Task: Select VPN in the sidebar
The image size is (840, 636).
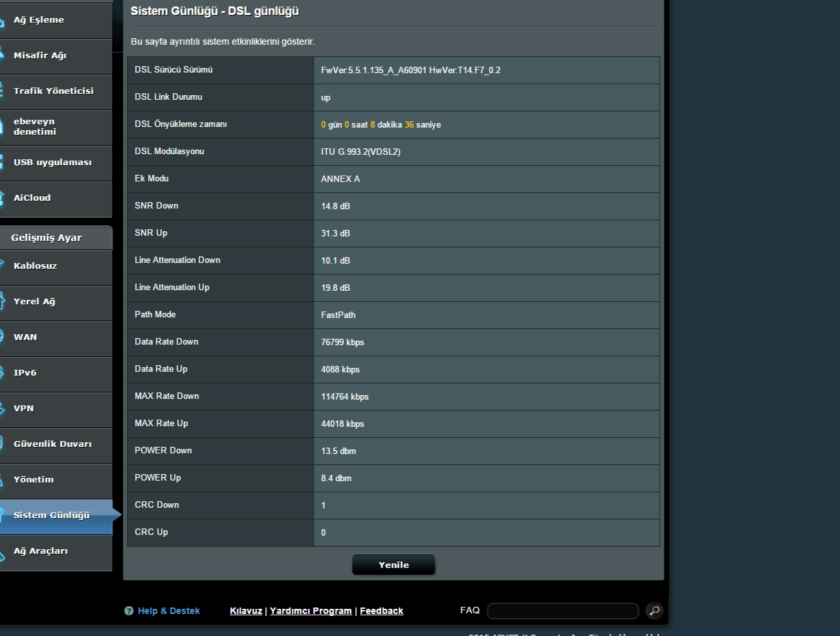Action: (x=24, y=409)
